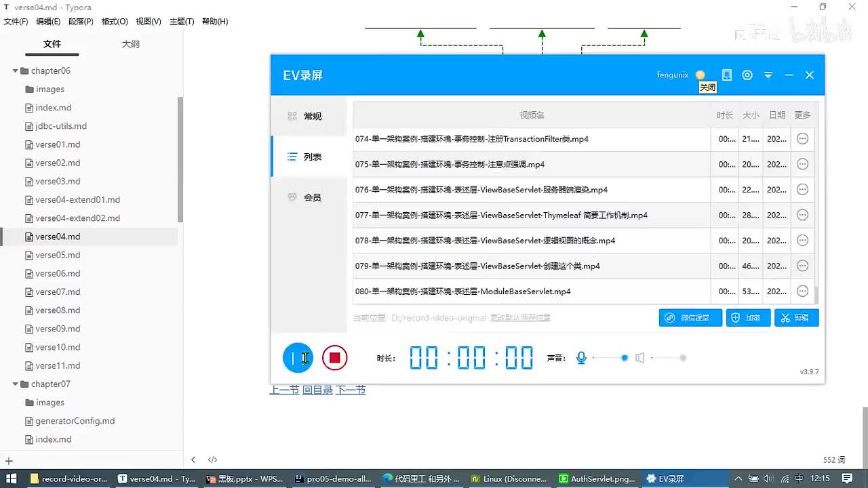This screenshot has width=868, height=488.
Task: Toggle source code mode icon
Action: click(212, 460)
